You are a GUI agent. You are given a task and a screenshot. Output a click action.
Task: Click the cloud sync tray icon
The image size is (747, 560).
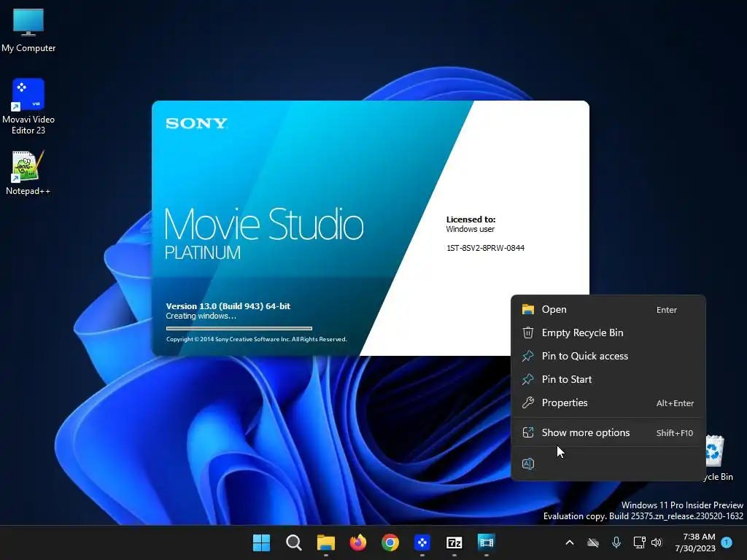(x=592, y=542)
